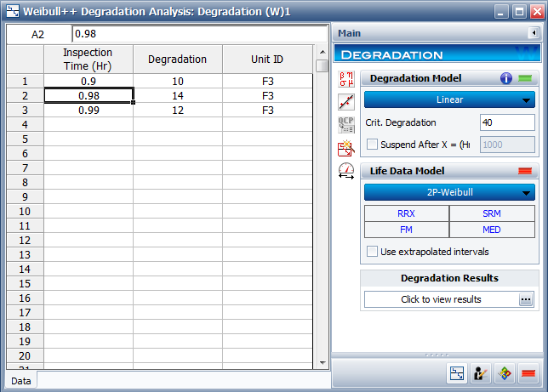Image resolution: width=548 pixels, height=392 pixels.
Task: Launch the QCP quick calculation pad
Action: coord(346,125)
